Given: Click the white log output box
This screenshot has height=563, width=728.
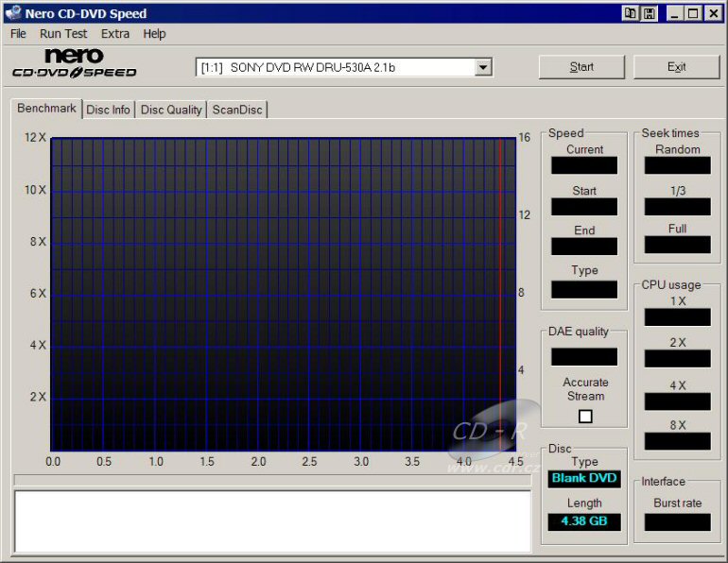Looking at the screenshot, I should (272, 521).
